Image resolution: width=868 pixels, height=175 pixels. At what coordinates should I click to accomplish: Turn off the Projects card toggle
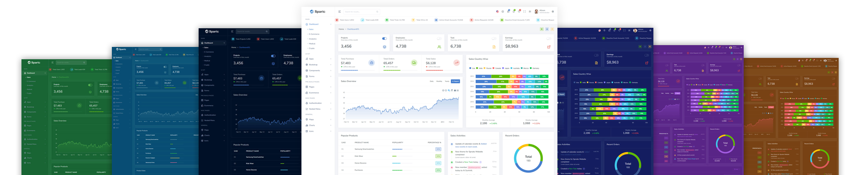click(384, 39)
